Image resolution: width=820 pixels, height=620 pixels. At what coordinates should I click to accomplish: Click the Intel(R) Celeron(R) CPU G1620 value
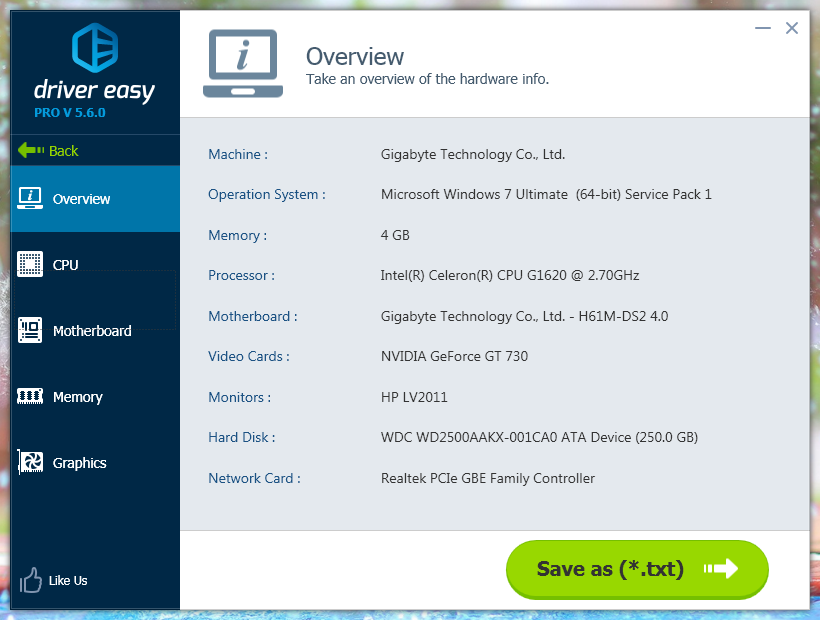(510, 275)
